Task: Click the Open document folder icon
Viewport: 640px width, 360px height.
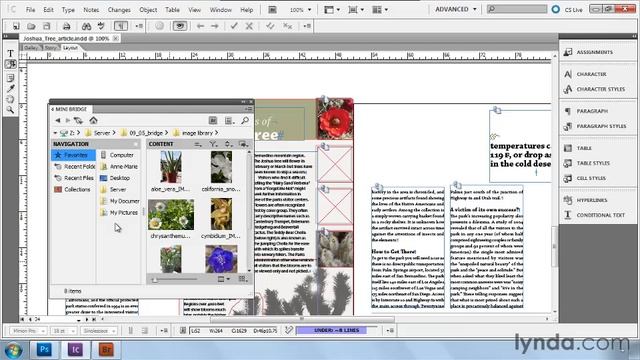Action: point(31,26)
